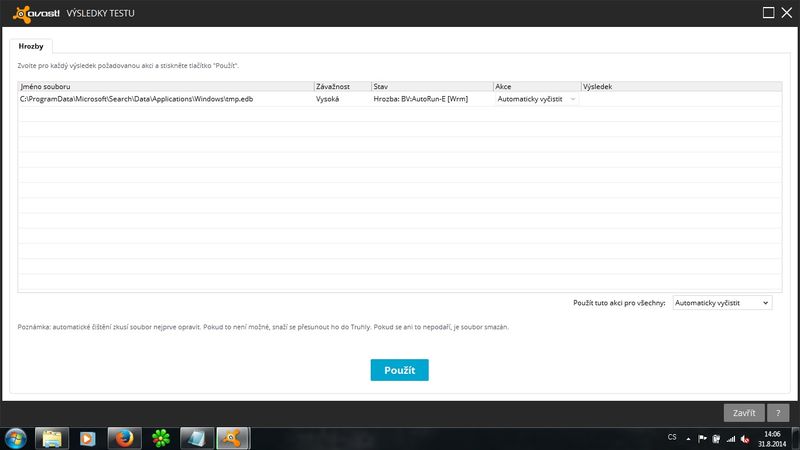This screenshot has width=800, height=450.
Task: Show hidden system tray icons
Action: click(x=688, y=437)
